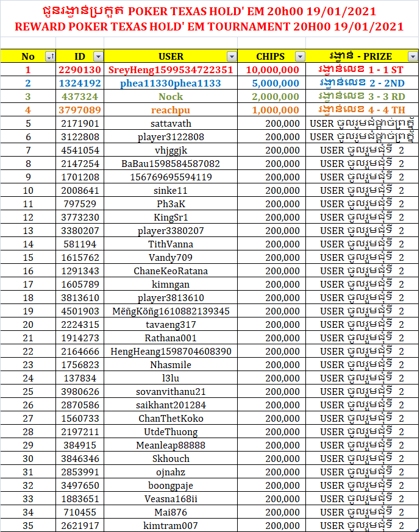Select username MëñgKöñg1610882139345

tap(171, 311)
